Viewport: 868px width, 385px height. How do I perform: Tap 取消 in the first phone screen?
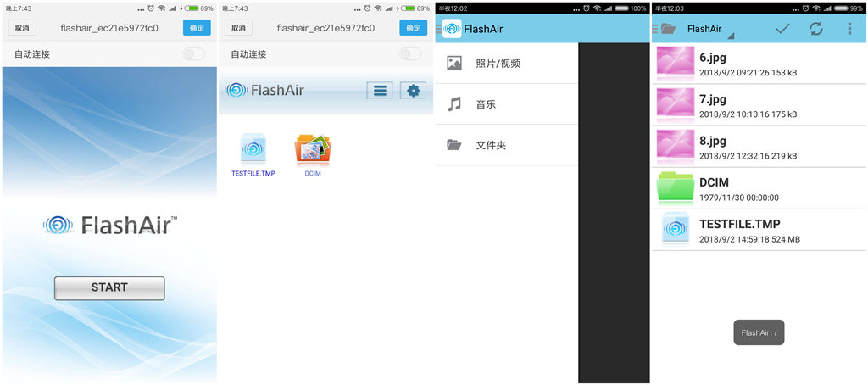click(22, 28)
